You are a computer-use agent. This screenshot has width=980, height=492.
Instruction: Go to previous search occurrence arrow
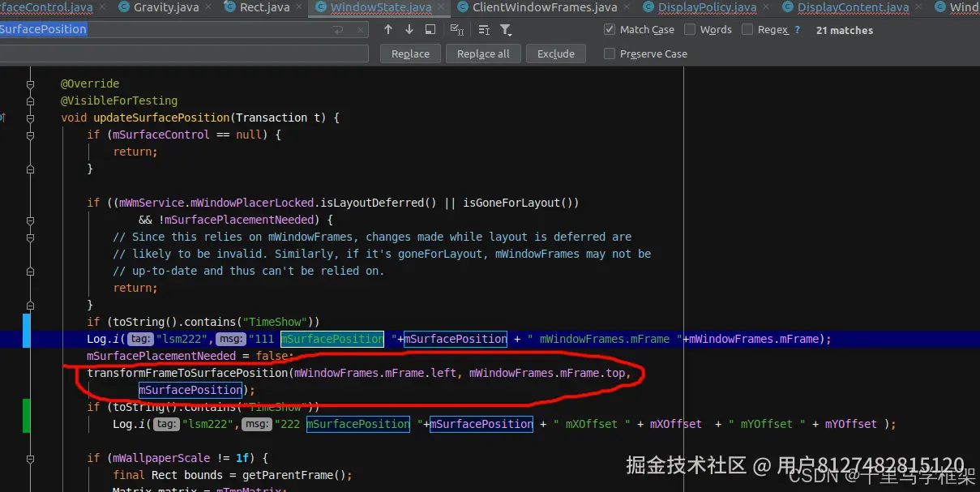(388, 30)
